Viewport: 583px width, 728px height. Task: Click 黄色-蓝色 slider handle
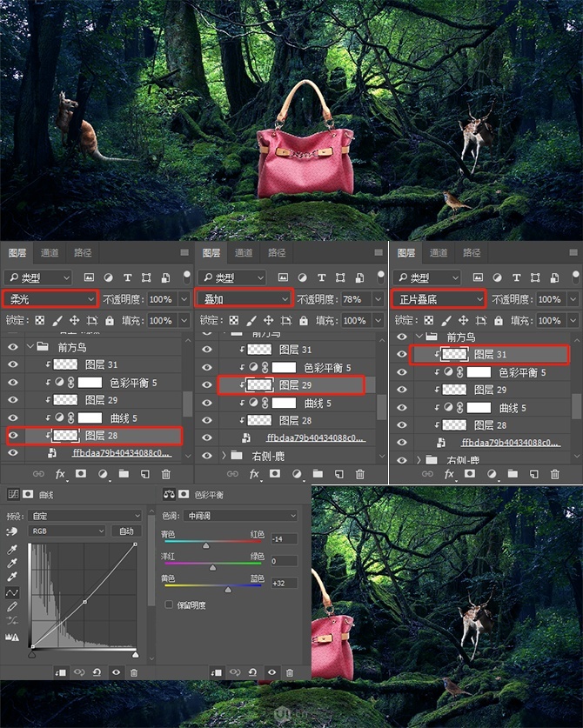(x=228, y=589)
